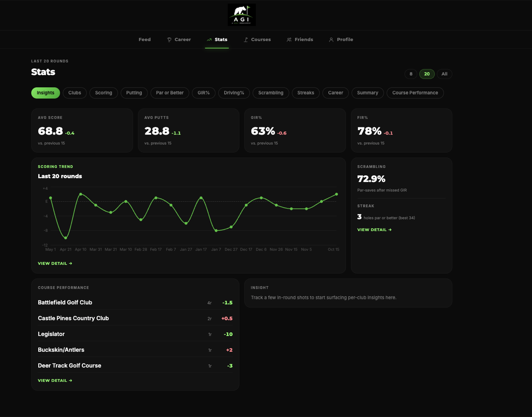Click the Legislator course row
Screen dimensions: 532x417
pos(135,334)
